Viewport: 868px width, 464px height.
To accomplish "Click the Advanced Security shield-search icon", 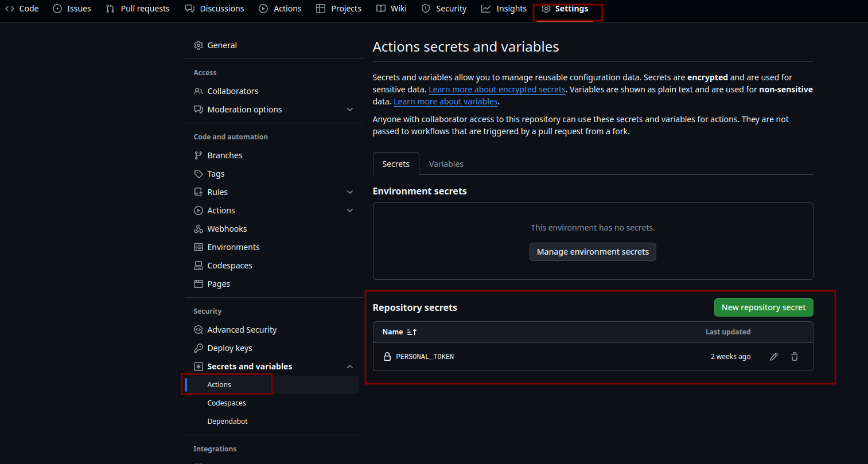I will pyautogui.click(x=198, y=330).
